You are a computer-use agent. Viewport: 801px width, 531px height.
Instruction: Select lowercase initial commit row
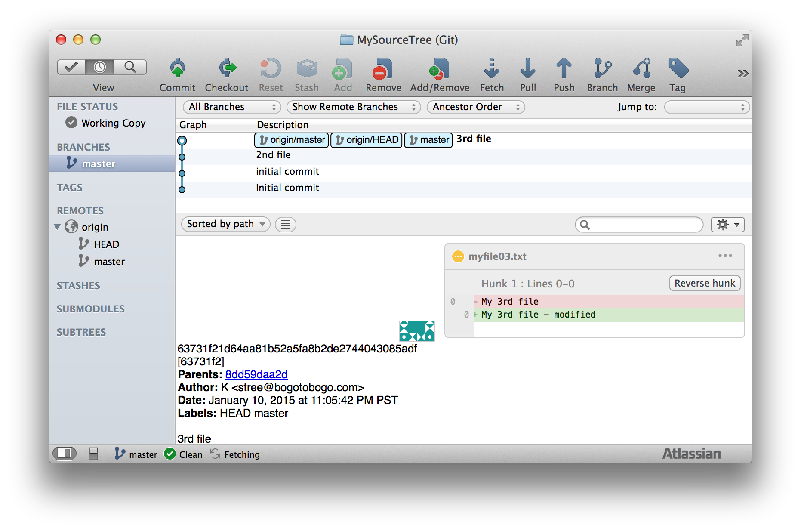tap(464, 172)
